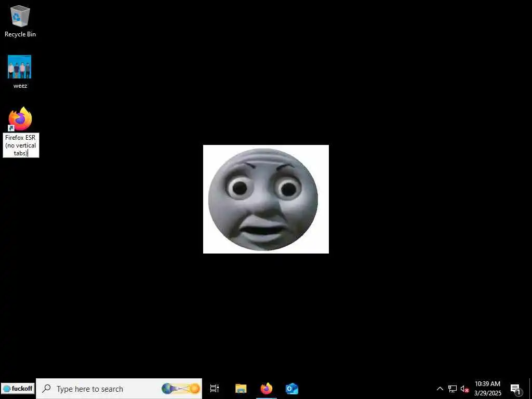This screenshot has width=532, height=399.
Task: Switch to Firefox in the taskbar
Action: pos(267,389)
